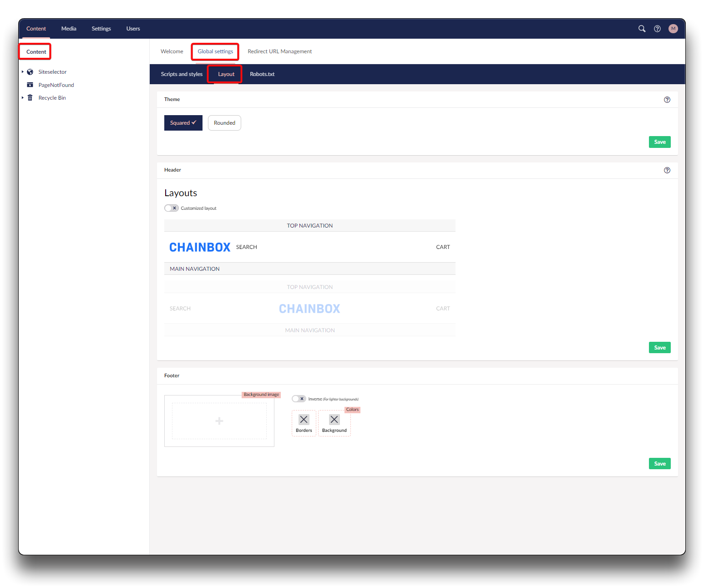Click the Recycle Bin trash icon

(30, 98)
